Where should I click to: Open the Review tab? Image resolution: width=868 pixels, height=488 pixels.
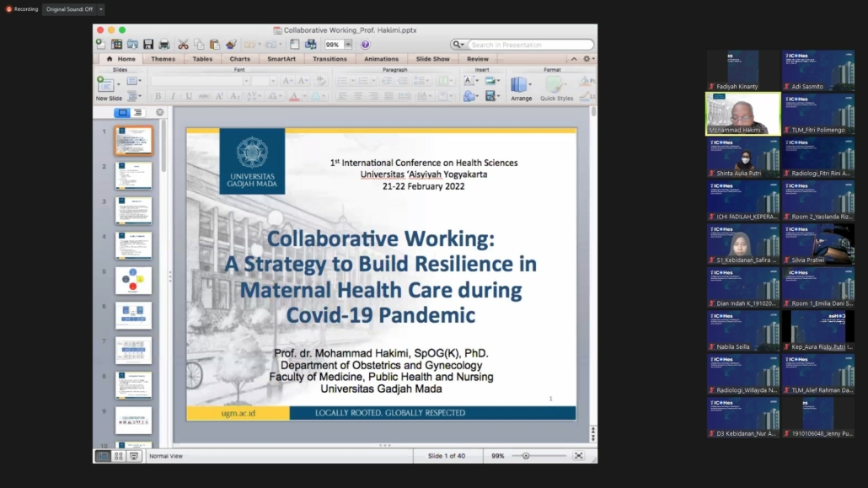(x=478, y=59)
